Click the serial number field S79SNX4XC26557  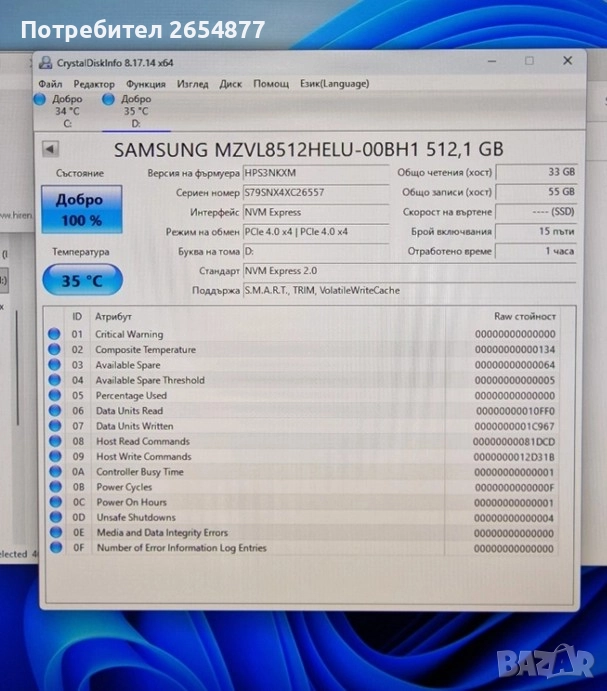[315, 192]
